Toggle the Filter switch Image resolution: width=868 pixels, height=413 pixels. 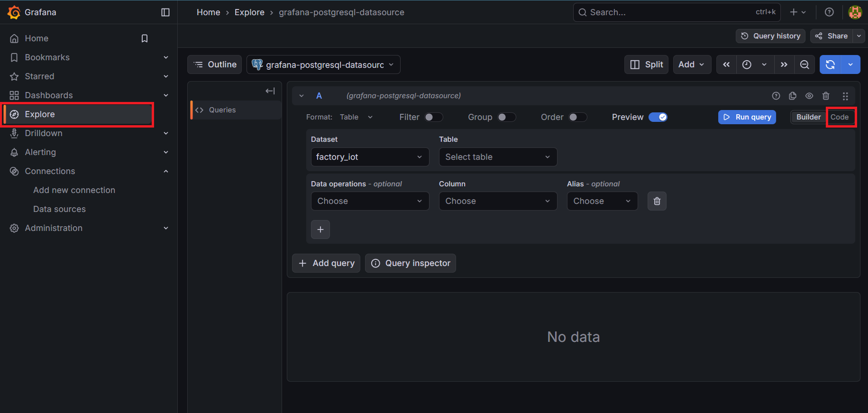(x=433, y=117)
